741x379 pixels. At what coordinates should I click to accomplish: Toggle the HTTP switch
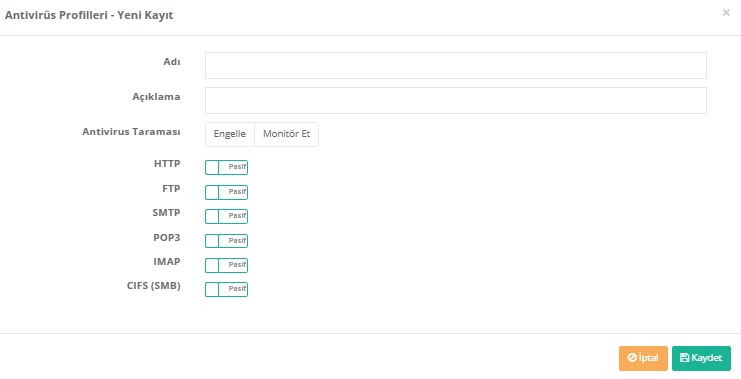tap(226, 167)
